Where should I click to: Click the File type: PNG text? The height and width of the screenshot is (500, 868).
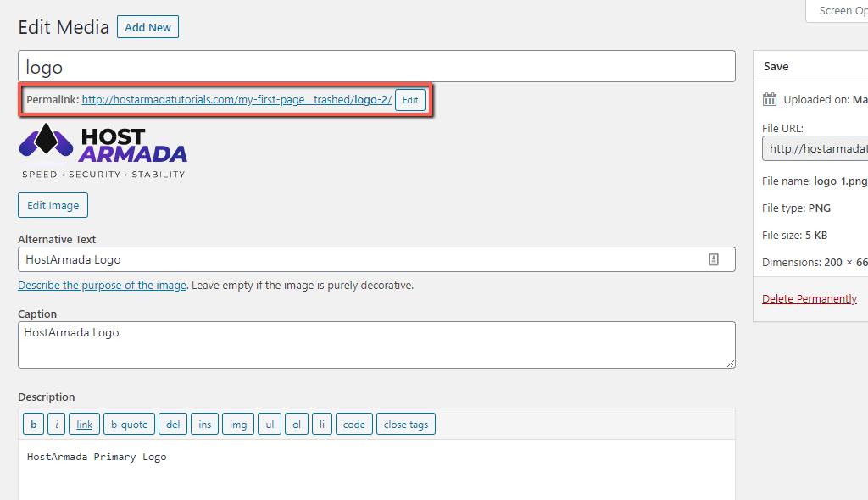[x=796, y=208]
